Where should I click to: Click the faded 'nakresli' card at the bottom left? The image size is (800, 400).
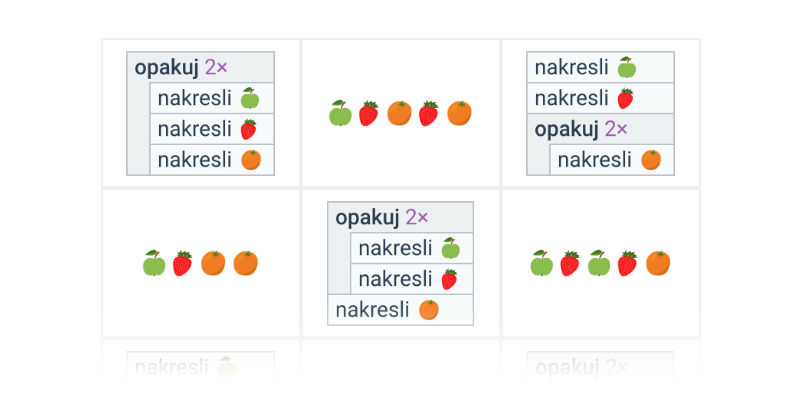point(201,365)
